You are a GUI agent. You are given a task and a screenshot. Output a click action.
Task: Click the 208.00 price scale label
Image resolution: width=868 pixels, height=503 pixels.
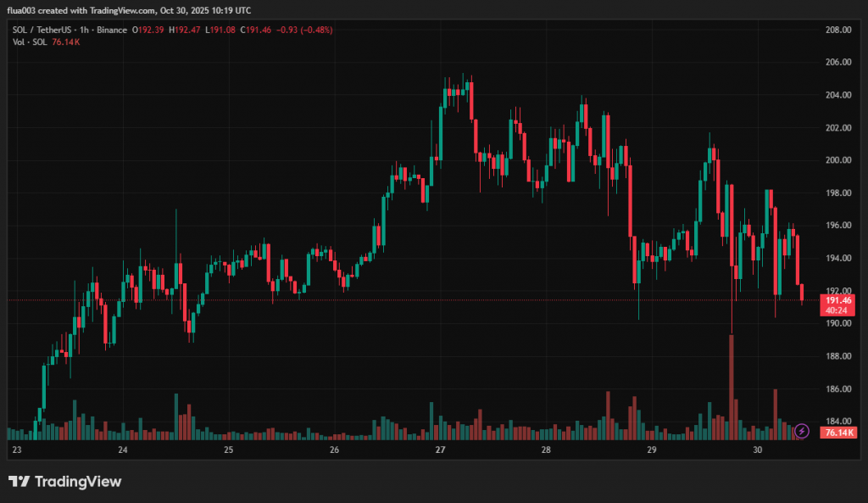(837, 30)
